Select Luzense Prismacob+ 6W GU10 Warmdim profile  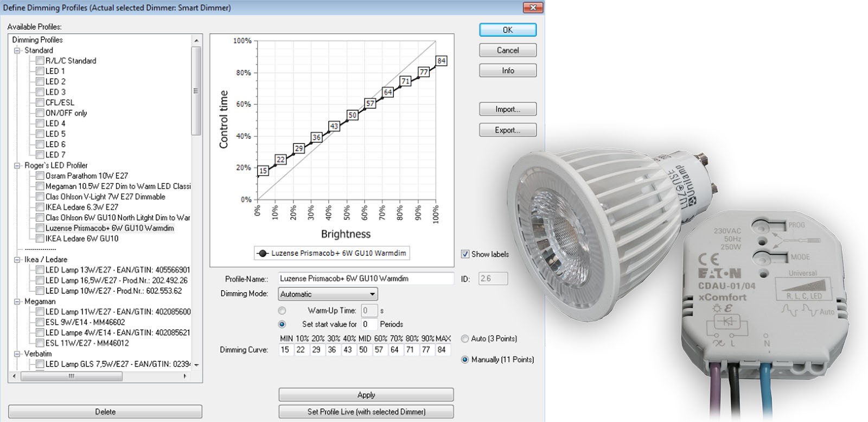coord(110,228)
